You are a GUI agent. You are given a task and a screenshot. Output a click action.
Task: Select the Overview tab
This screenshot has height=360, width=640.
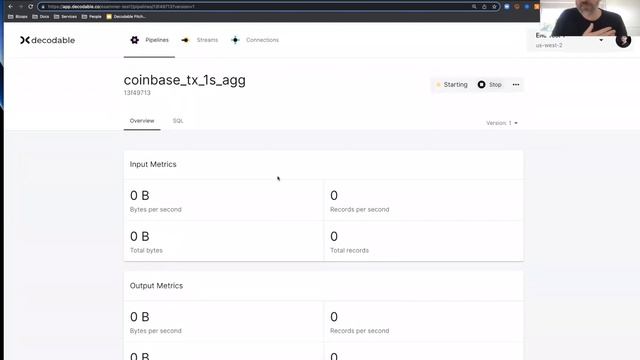click(142, 121)
